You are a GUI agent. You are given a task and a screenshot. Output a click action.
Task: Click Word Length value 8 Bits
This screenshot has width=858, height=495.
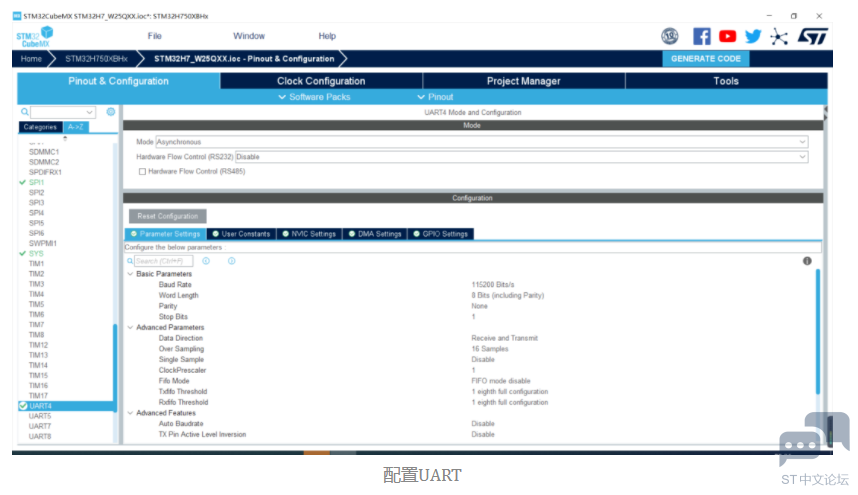pyautogui.click(x=508, y=295)
